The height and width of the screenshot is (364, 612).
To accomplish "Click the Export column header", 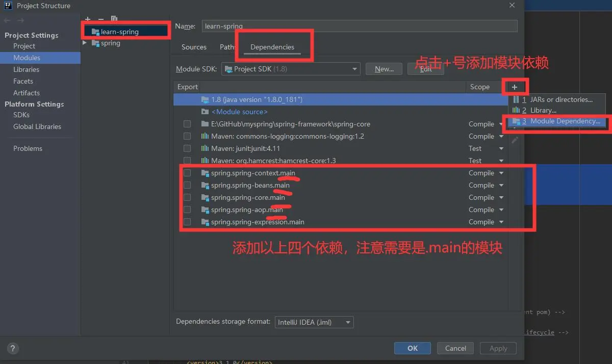I will point(187,87).
